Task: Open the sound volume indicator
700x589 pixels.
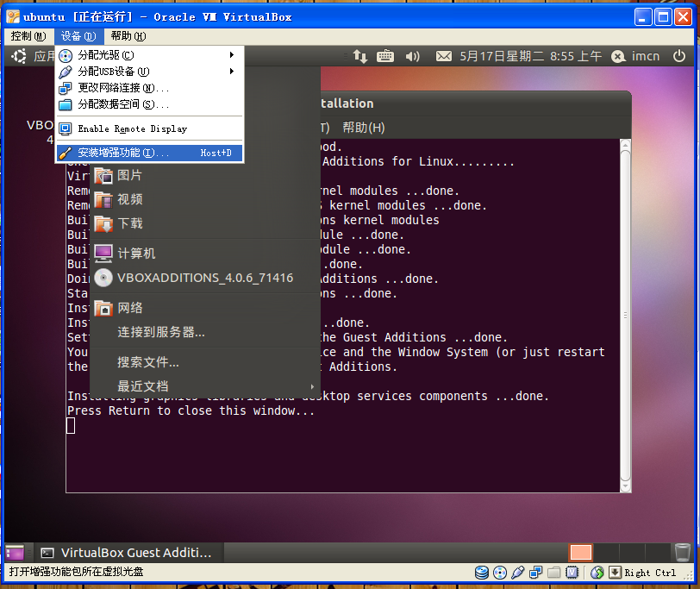Action: (x=412, y=56)
